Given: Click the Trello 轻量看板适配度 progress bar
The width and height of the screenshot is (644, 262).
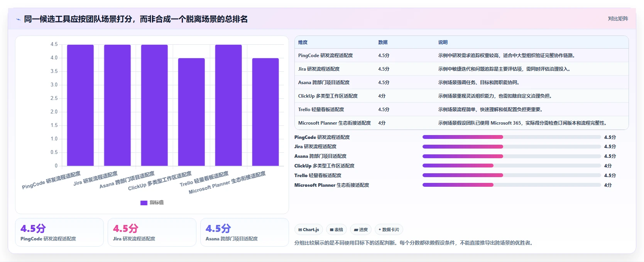Looking at the screenshot, I should click(512, 175).
